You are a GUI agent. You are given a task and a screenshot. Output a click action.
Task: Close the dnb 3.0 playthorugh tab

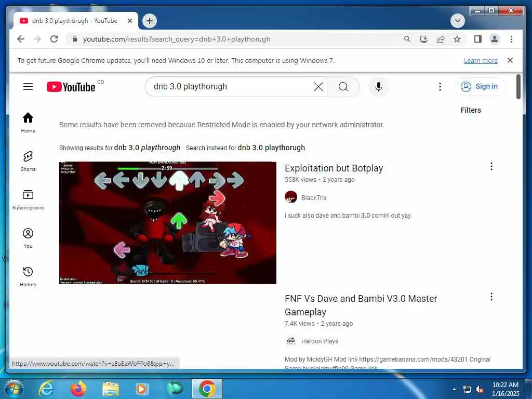click(x=129, y=21)
